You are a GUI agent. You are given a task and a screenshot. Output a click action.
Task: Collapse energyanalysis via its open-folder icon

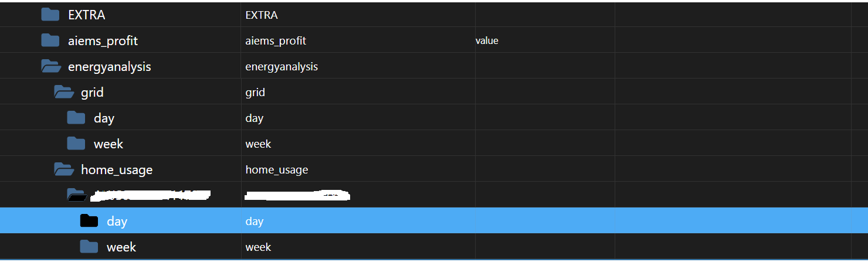click(51, 67)
